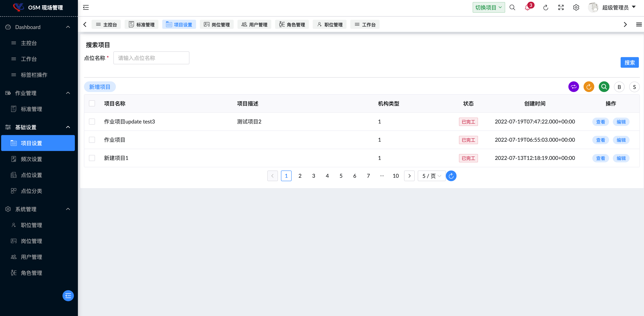
Task: Check the row 作业项目update test3
Action: click(92, 122)
